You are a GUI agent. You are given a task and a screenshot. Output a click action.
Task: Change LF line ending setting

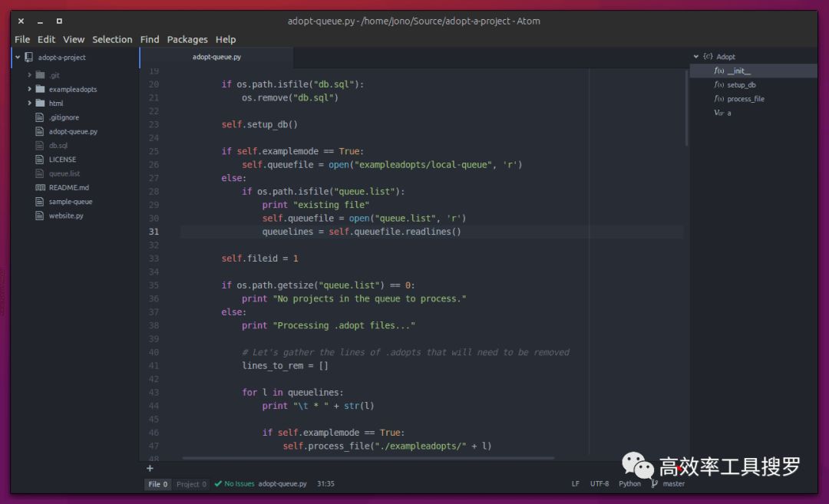tap(575, 483)
